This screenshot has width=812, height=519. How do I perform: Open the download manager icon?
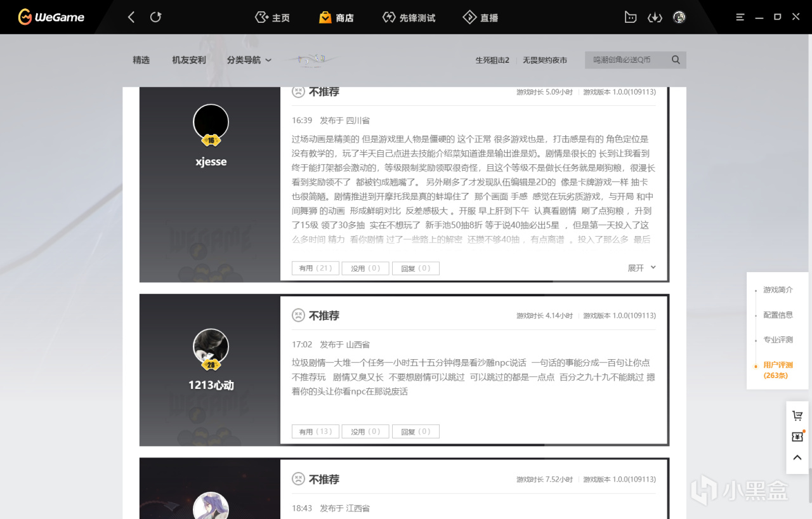[x=655, y=17]
